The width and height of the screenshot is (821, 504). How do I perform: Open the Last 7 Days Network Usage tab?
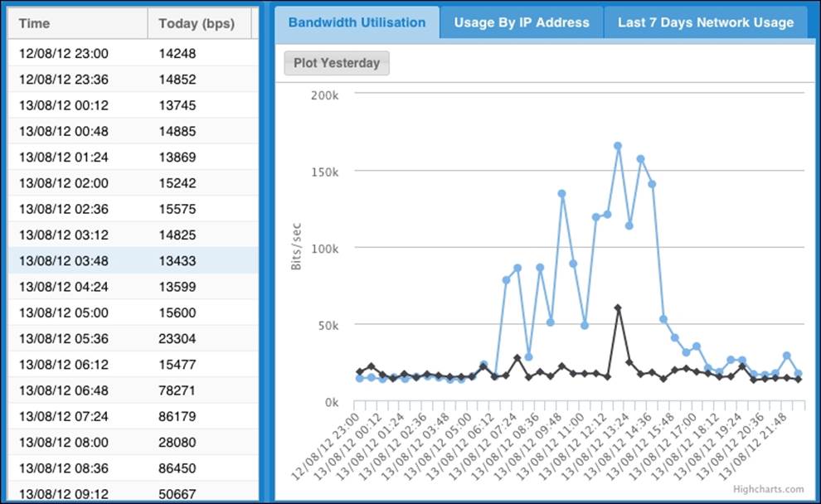704,22
